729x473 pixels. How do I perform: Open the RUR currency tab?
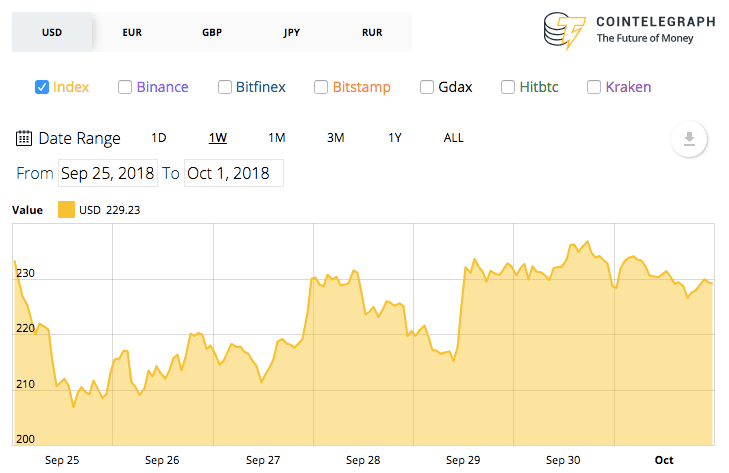[372, 32]
